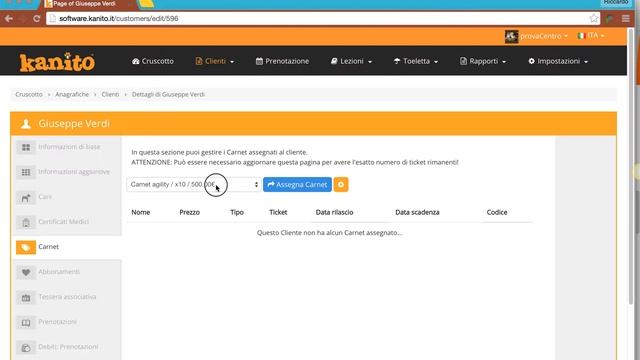Click the orange gear button beside Assegna Carnet
This screenshot has height=360, width=640.
(341, 184)
